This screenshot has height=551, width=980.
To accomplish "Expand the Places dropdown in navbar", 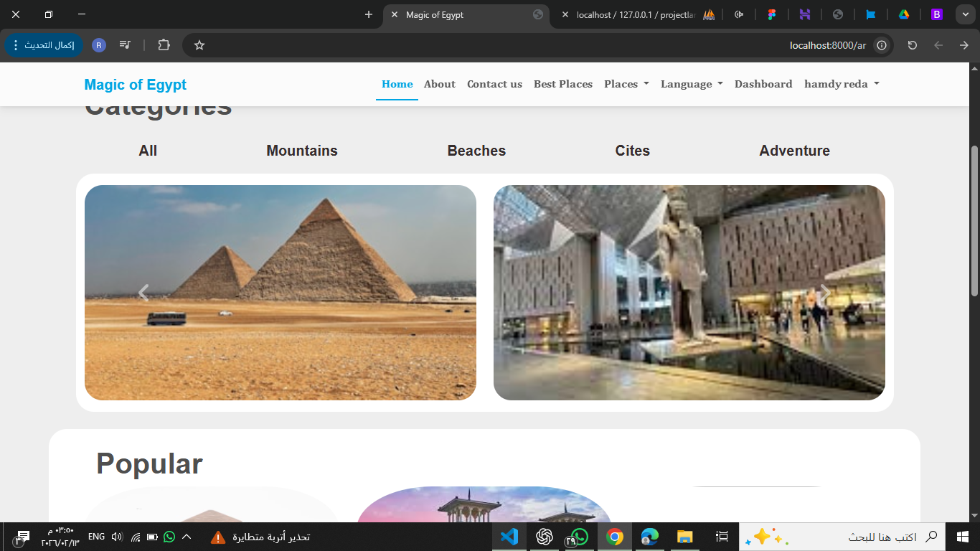I will tap(626, 84).
